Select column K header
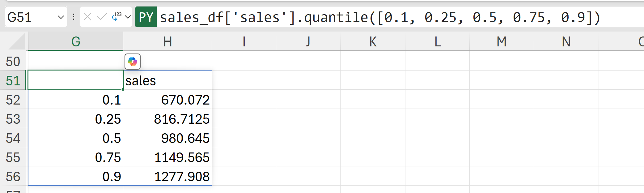This screenshot has height=193, width=644. (x=373, y=41)
